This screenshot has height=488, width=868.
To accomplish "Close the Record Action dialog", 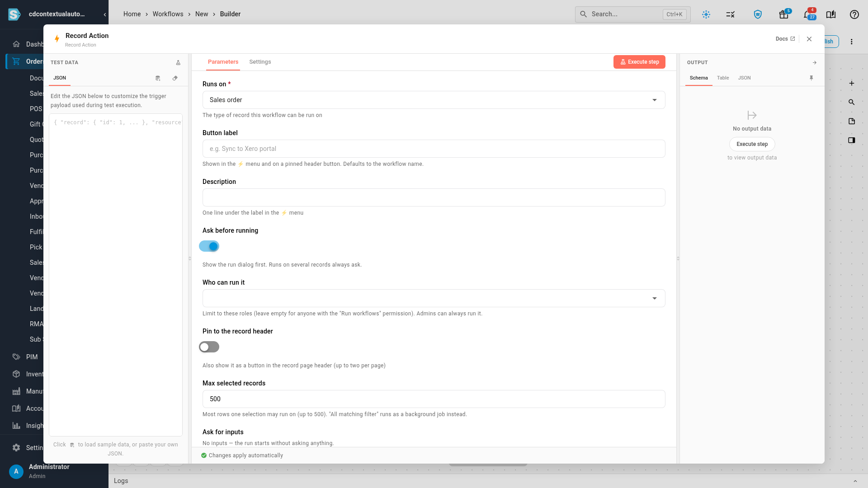I will pyautogui.click(x=809, y=39).
